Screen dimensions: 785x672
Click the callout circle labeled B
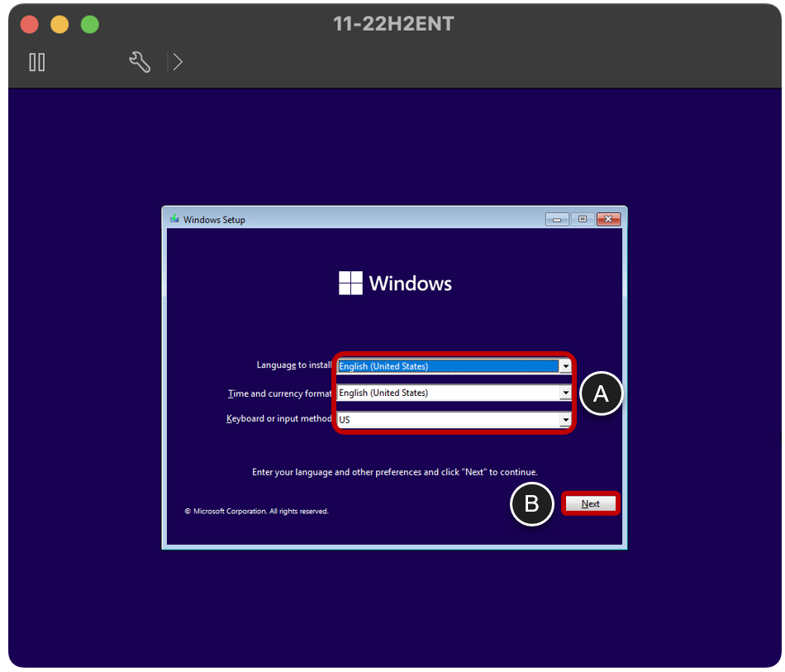532,504
